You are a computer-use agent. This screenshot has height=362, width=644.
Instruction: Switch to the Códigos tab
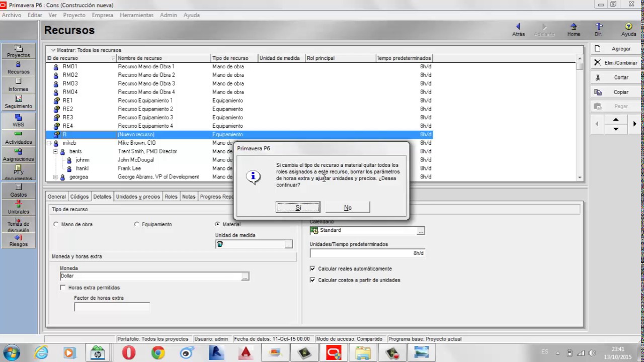point(79,197)
